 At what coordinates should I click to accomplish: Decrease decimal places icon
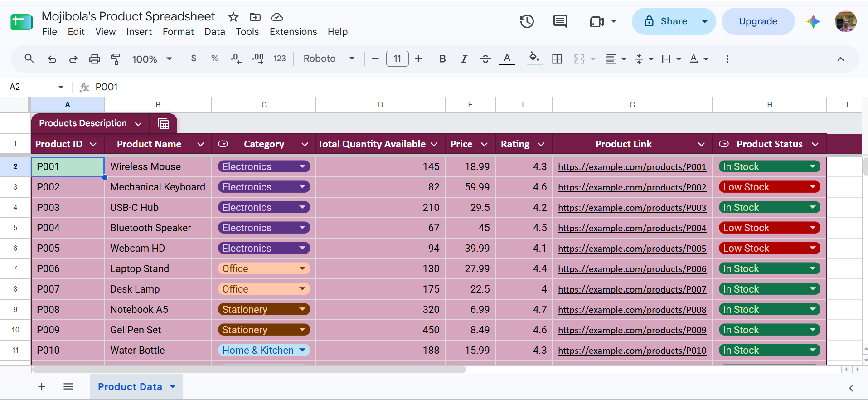click(236, 59)
